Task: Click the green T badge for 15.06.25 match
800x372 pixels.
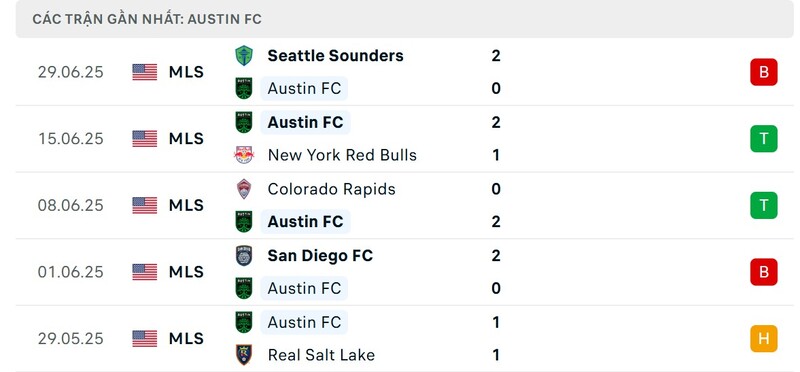Action: (764, 139)
